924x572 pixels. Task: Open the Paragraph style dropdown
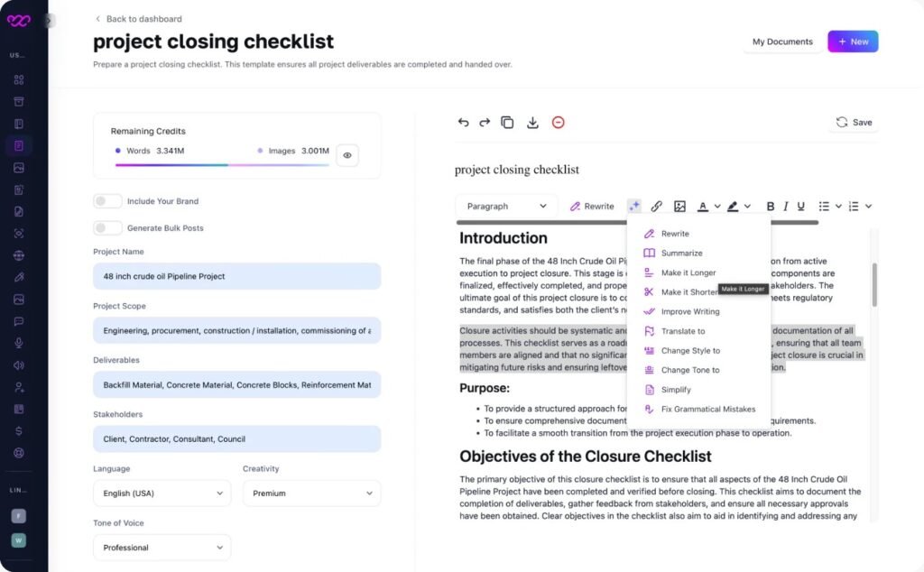505,206
